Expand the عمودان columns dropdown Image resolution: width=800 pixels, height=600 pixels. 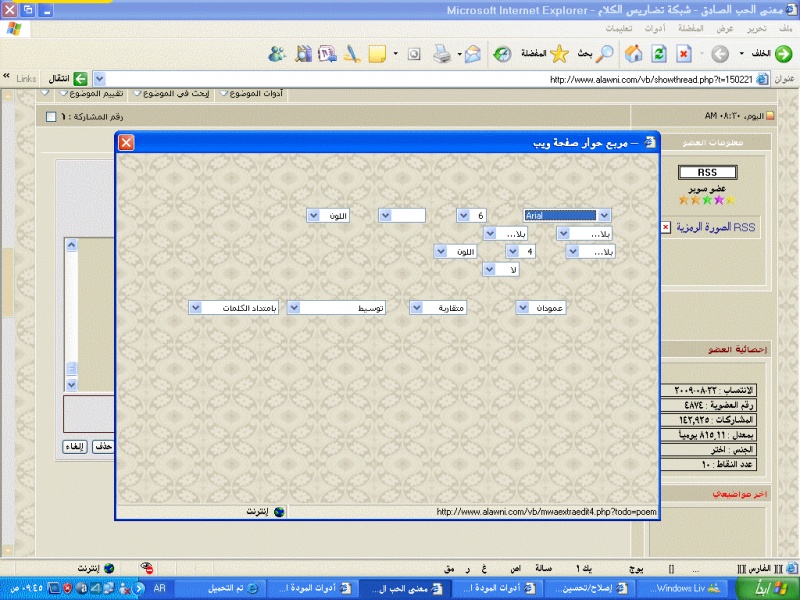click(x=523, y=308)
